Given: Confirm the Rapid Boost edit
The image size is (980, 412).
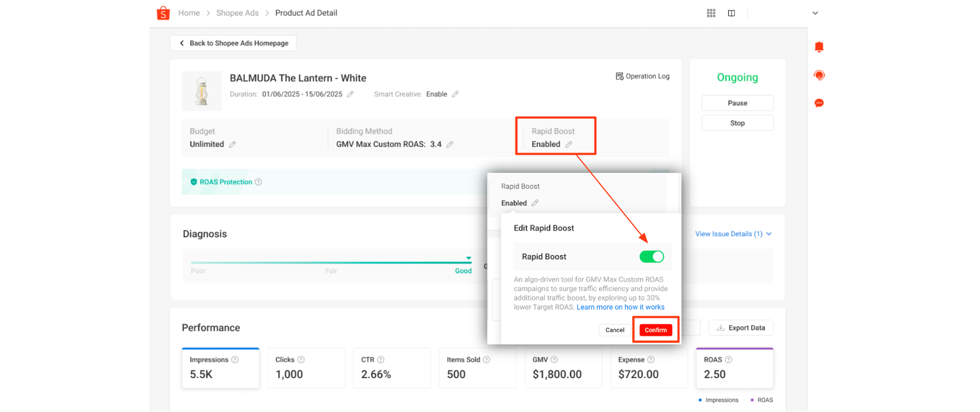Looking at the screenshot, I should point(655,330).
